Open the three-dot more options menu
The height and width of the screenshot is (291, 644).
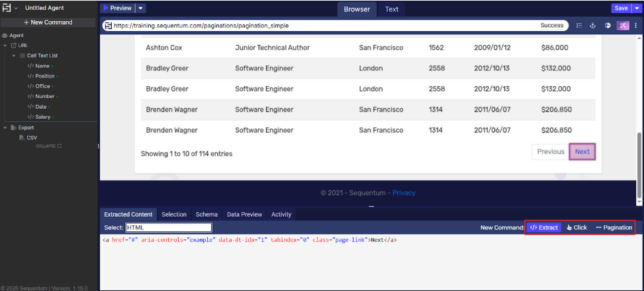click(x=636, y=26)
